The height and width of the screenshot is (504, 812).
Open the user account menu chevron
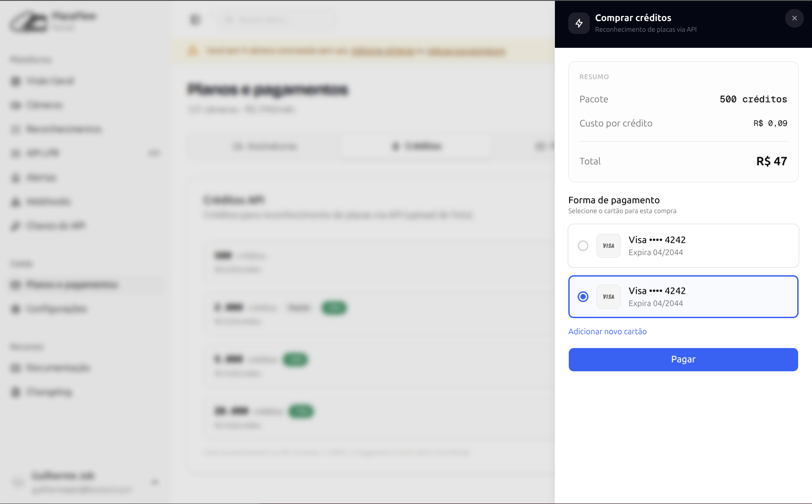point(155,482)
